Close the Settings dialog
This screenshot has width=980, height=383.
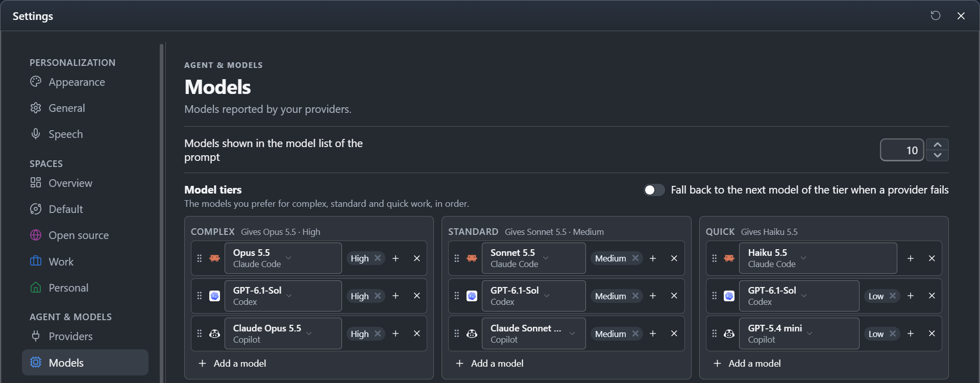point(961,15)
